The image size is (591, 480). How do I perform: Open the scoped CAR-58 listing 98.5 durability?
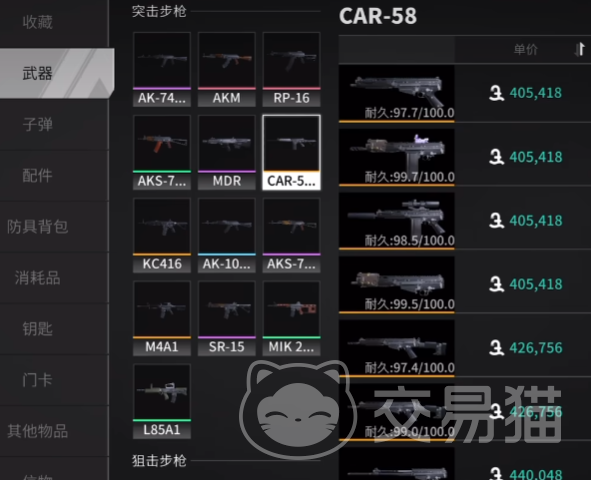[465, 221]
